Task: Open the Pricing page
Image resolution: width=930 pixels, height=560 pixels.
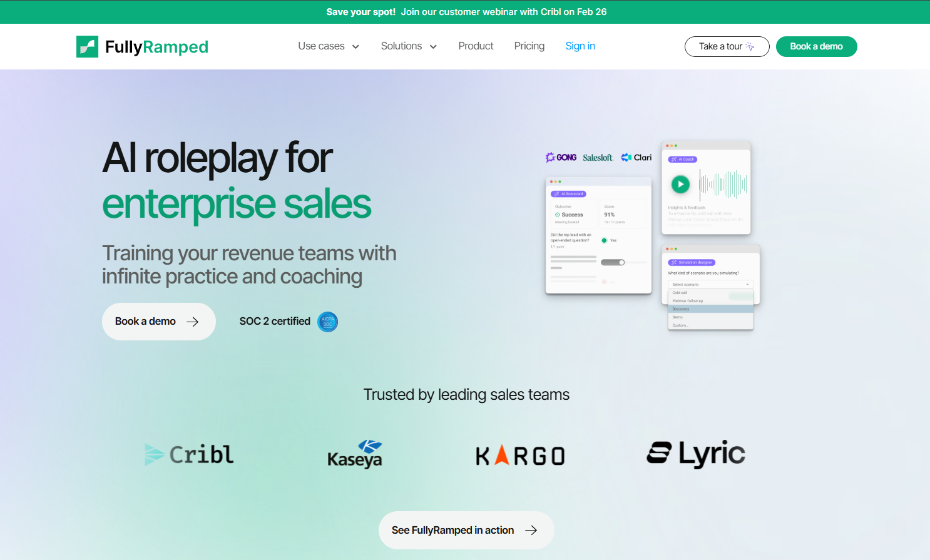Action: [529, 46]
